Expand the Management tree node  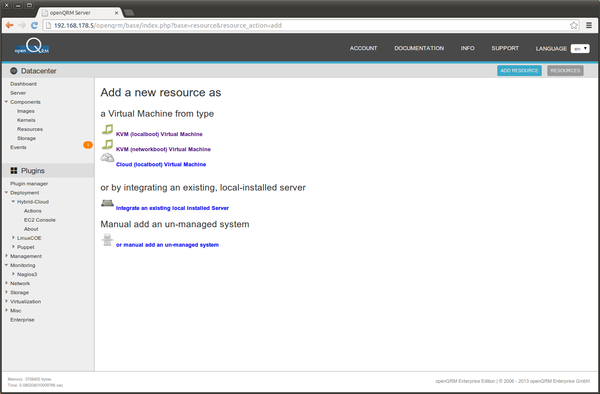[x=7, y=256]
